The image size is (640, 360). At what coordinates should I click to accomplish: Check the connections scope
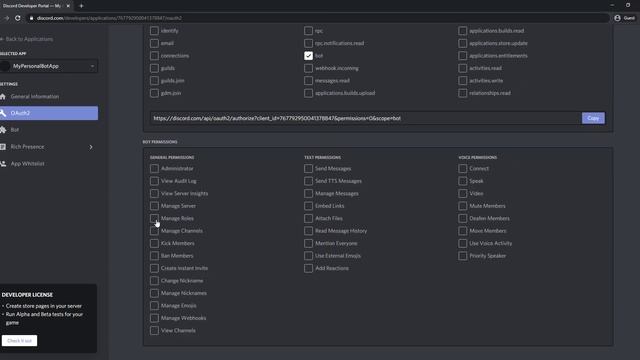154,56
